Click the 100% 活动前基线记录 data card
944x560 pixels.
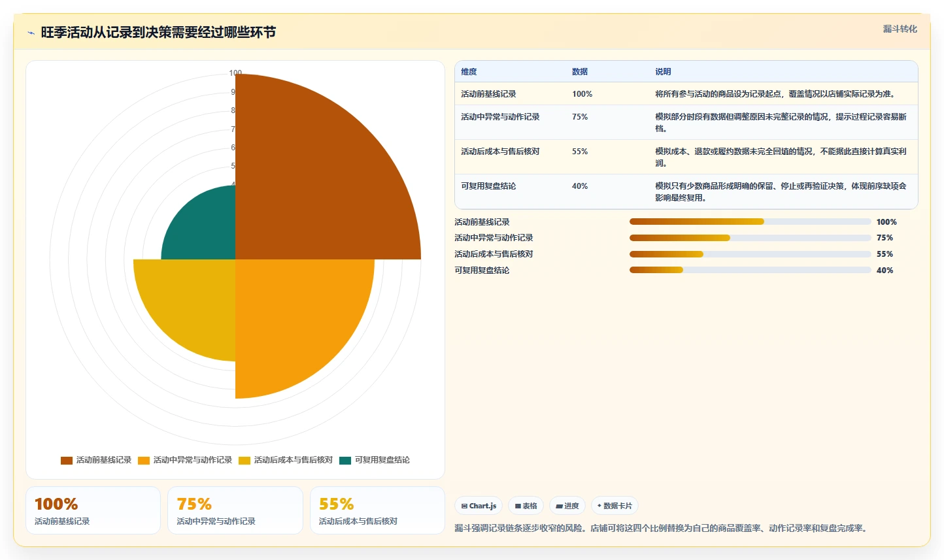pos(93,510)
